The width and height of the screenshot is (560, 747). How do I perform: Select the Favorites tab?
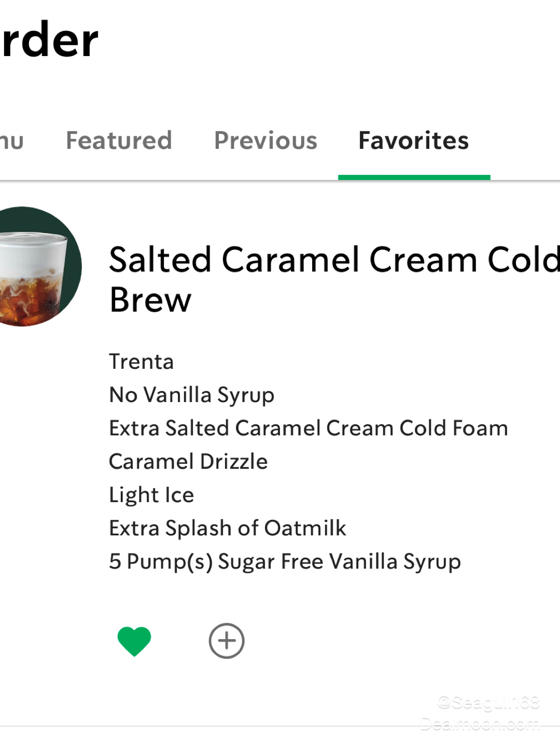(x=413, y=141)
